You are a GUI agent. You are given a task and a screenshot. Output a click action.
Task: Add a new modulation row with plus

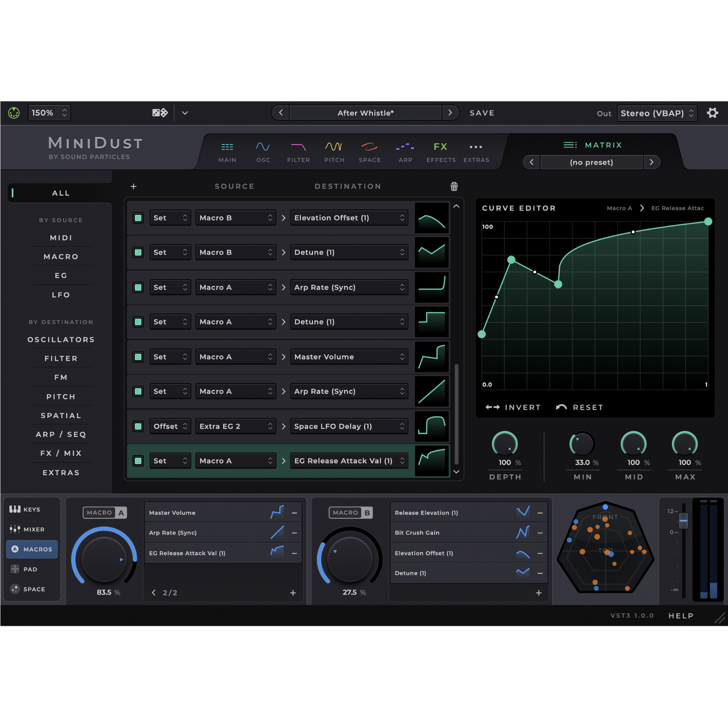tap(134, 186)
